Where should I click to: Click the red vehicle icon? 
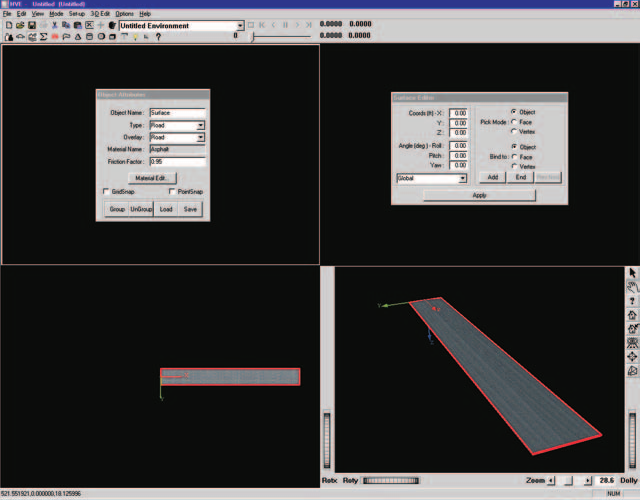[x=55, y=37]
